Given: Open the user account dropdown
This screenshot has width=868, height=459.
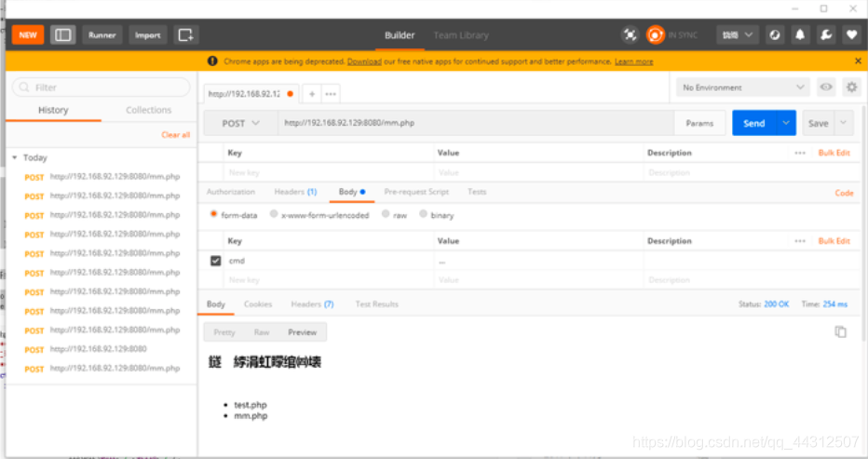Looking at the screenshot, I should (738, 34).
